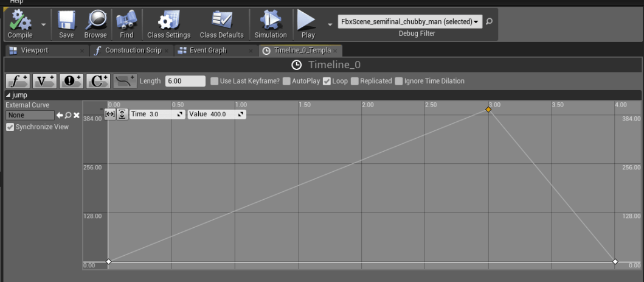Click the External Curve None asset field
Image resolution: width=644 pixels, height=282 pixels.
(30, 116)
